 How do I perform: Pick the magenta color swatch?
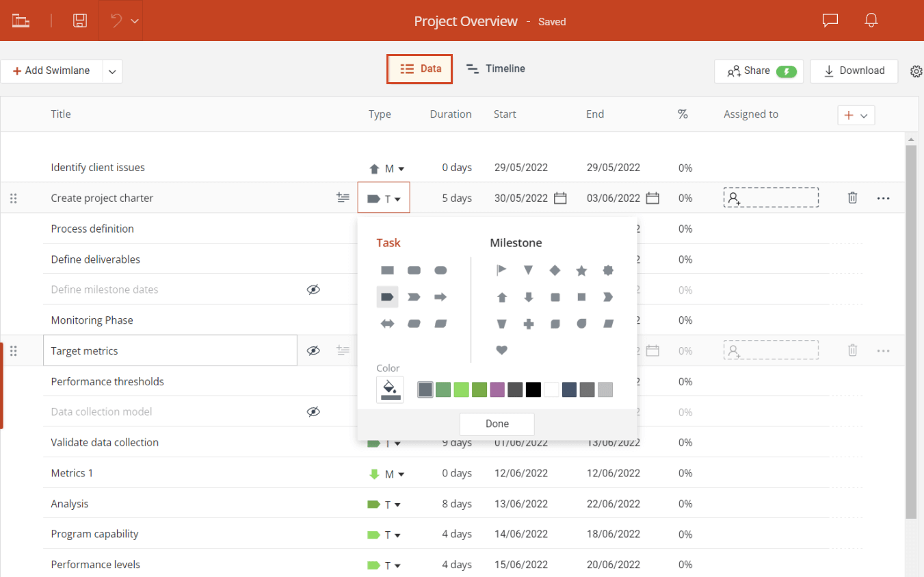497,389
